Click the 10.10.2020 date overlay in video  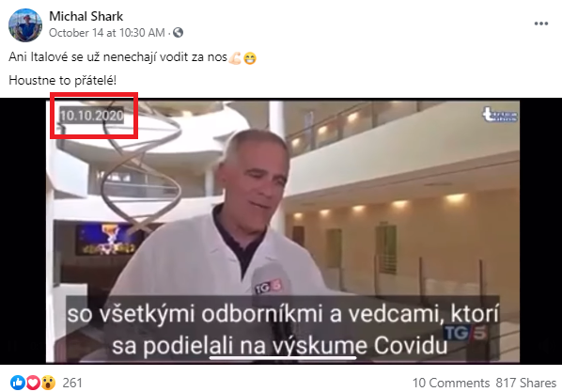pyautogui.click(x=92, y=116)
